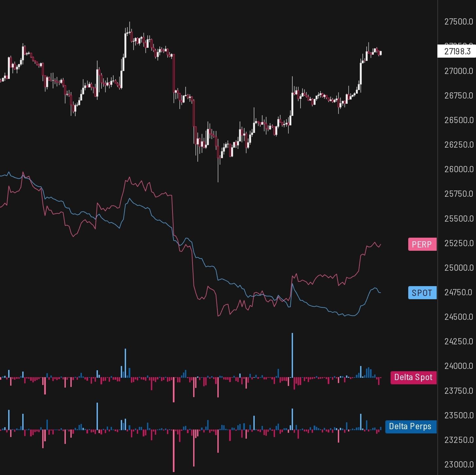Click the 27500.0 price axis label
This screenshot has width=476, height=475.
458,22
